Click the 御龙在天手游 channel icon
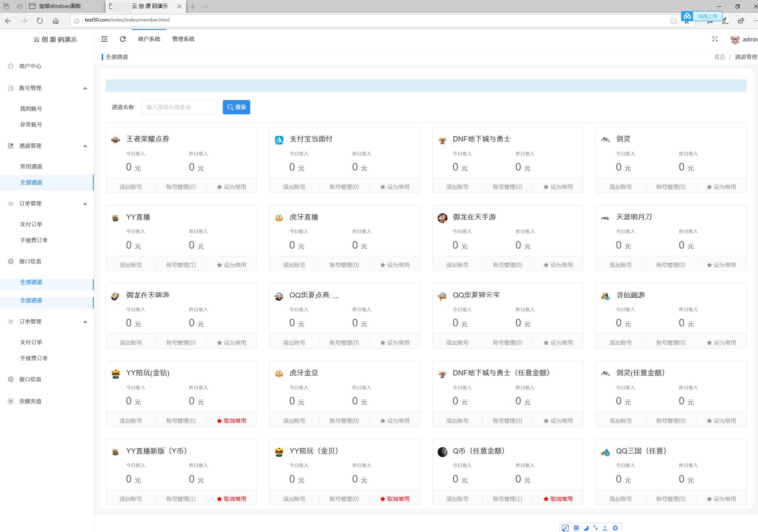The height and width of the screenshot is (532, 758). (442, 218)
